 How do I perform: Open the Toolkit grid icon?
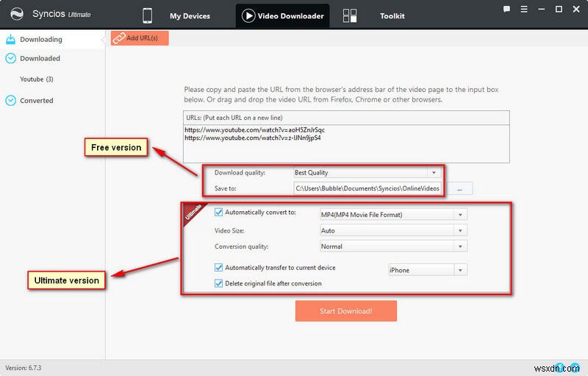click(x=350, y=15)
